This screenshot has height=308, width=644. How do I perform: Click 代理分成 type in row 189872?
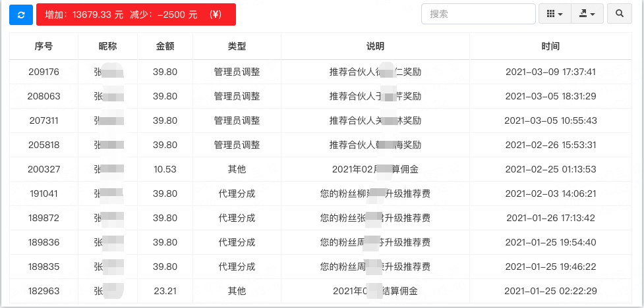point(237,218)
